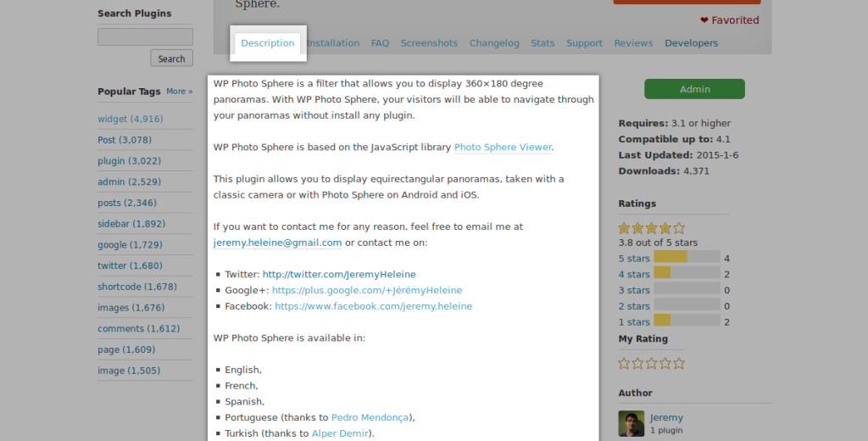Click the green Admin button
Image resolution: width=868 pixels, height=441 pixels.
click(x=695, y=89)
